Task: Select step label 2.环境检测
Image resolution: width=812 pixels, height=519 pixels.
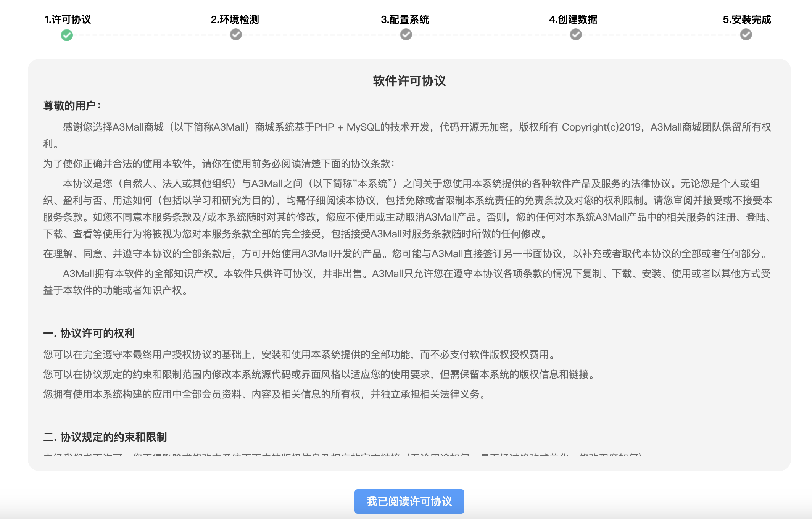Action: tap(235, 19)
